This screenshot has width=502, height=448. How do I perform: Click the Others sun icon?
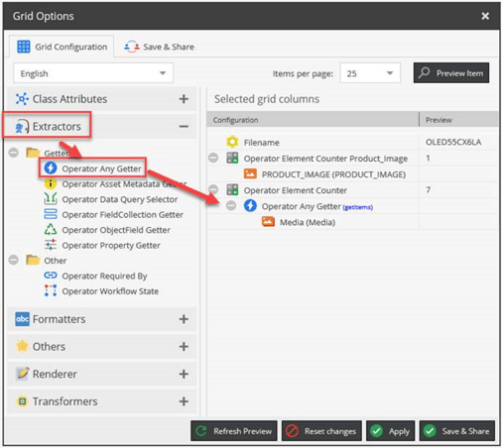click(x=22, y=346)
